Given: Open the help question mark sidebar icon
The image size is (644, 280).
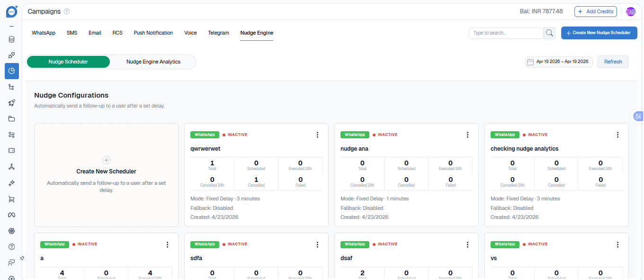Looking at the screenshot, I should [12, 247].
